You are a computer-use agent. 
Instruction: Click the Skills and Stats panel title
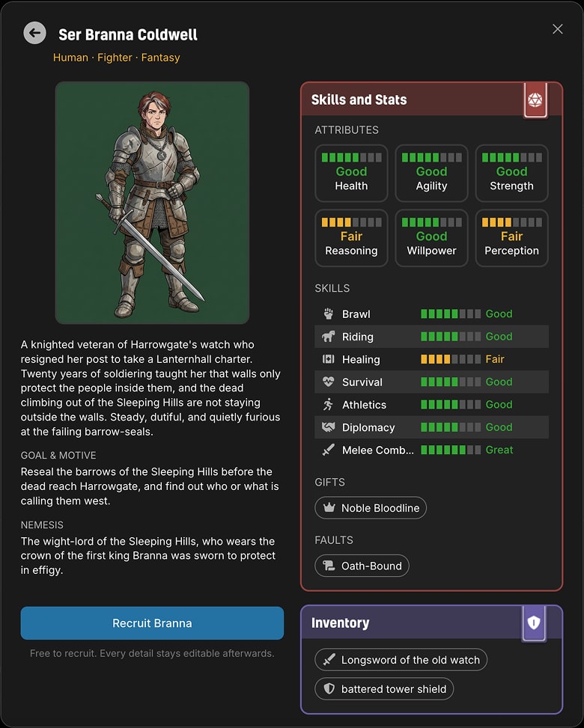point(359,100)
